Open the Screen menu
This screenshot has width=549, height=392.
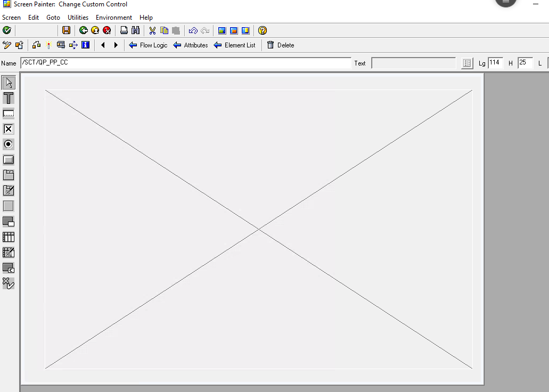11,17
